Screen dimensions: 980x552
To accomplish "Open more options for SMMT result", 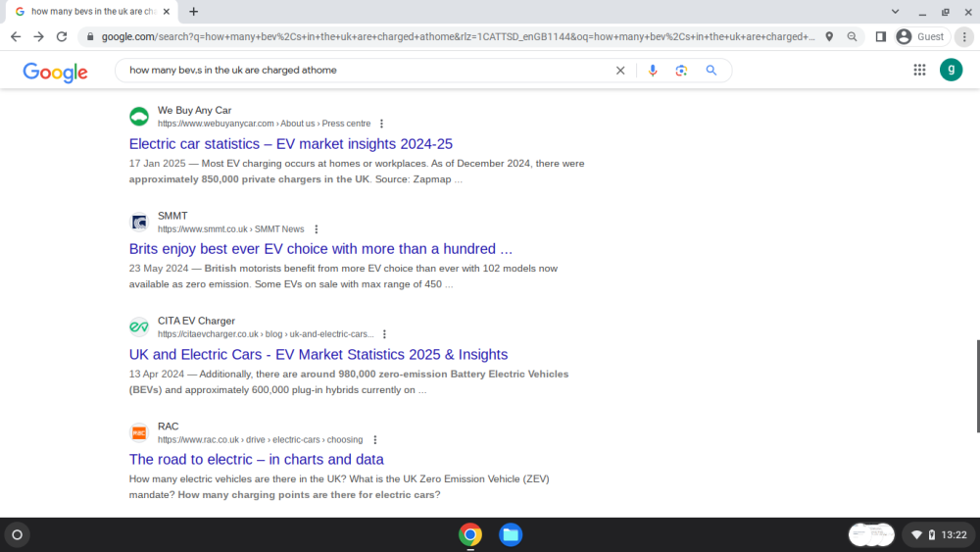I will [x=317, y=229].
